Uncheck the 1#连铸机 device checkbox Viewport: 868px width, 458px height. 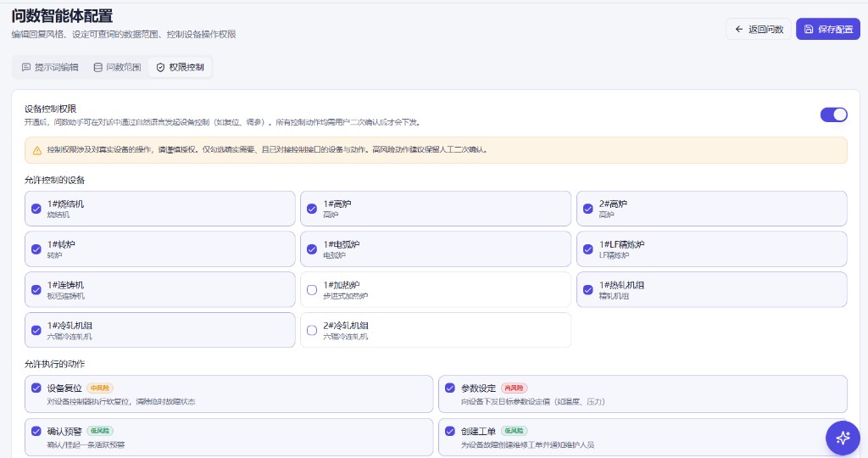[36, 289]
